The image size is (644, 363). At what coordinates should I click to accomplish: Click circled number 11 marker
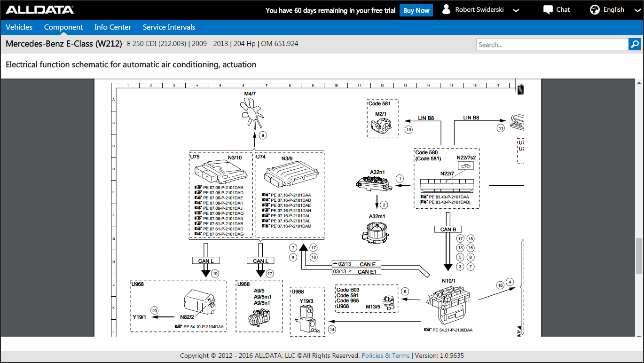point(501,128)
